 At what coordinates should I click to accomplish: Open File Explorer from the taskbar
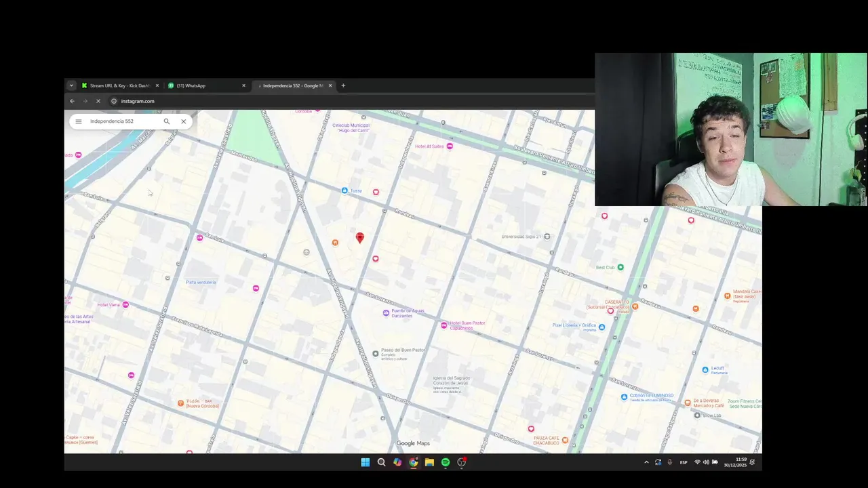pyautogui.click(x=429, y=462)
